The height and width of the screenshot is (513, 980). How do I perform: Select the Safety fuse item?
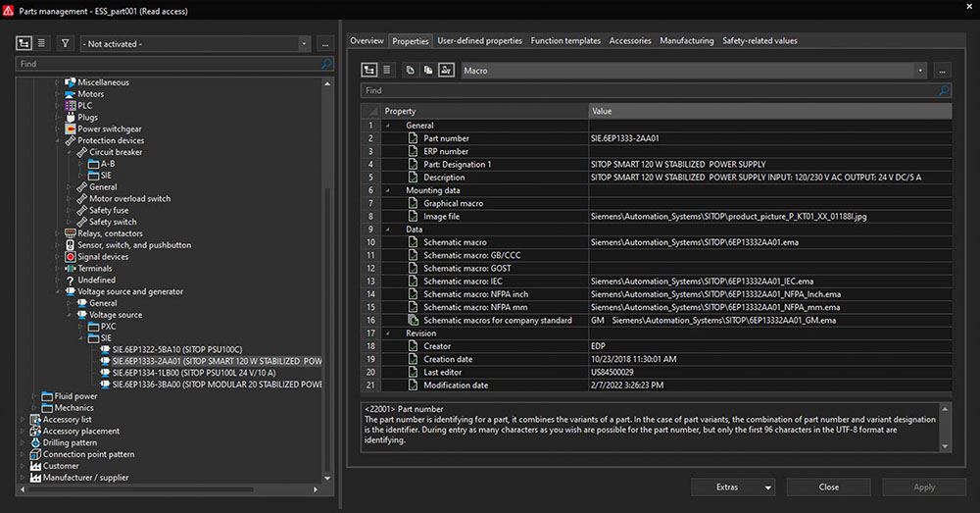coord(108,210)
